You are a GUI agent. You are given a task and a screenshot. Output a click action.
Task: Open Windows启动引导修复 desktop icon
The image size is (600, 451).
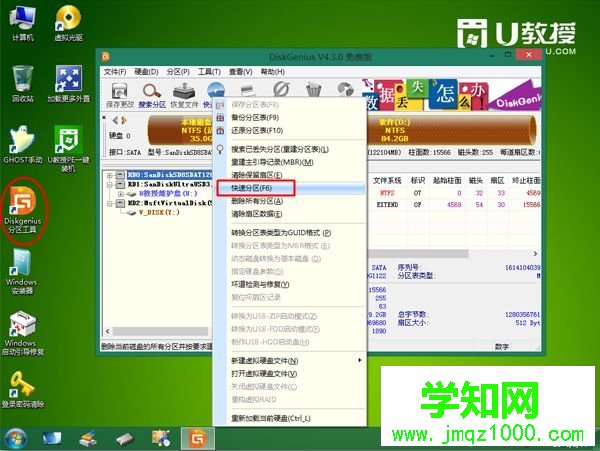pyautogui.click(x=23, y=333)
